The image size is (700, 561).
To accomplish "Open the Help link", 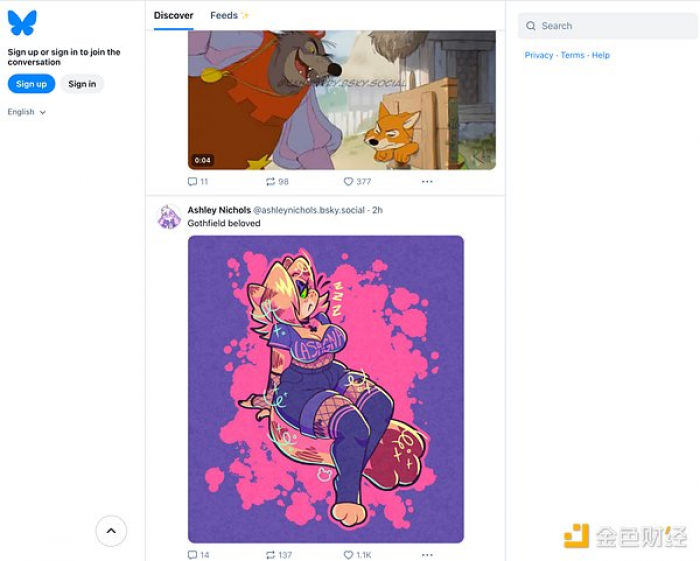I will click(x=601, y=55).
